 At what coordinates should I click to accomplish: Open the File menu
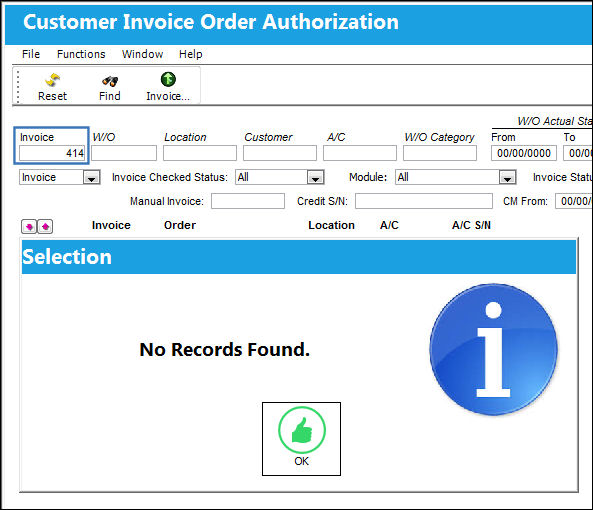click(x=31, y=54)
